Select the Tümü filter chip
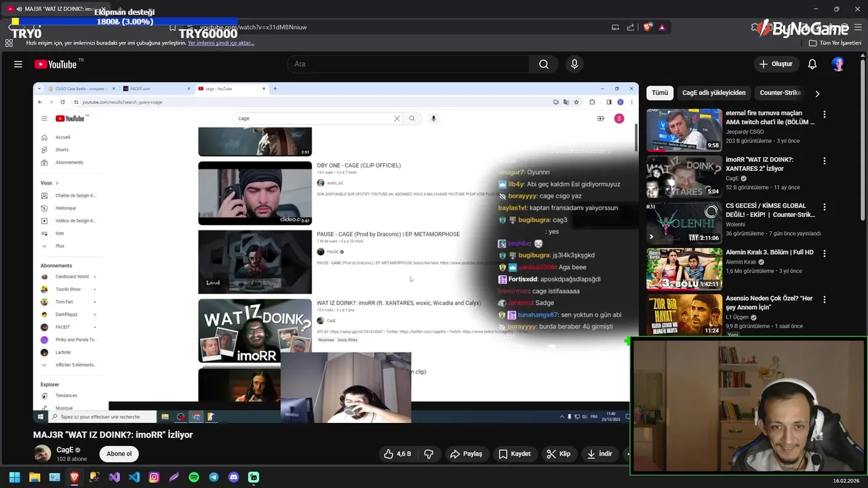868x488 pixels. (x=660, y=93)
